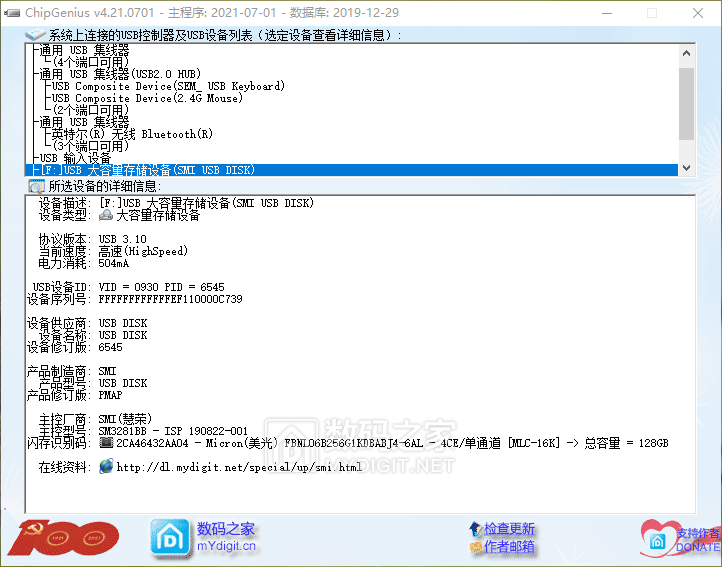Click the 设备修订版 value 6545
This screenshot has width=722, height=567.
(111, 347)
